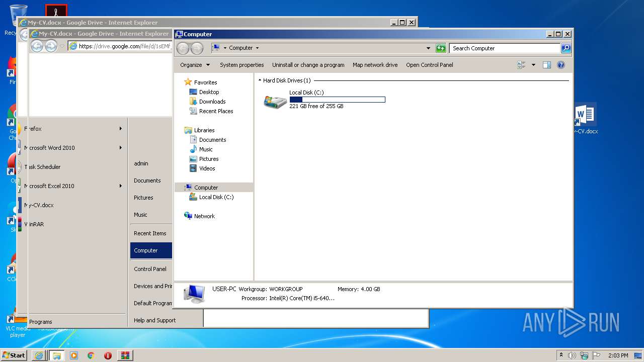Screen dimensions: 644x362
Task: Click the search magnifier icon in Computer window
Action: (x=566, y=48)
